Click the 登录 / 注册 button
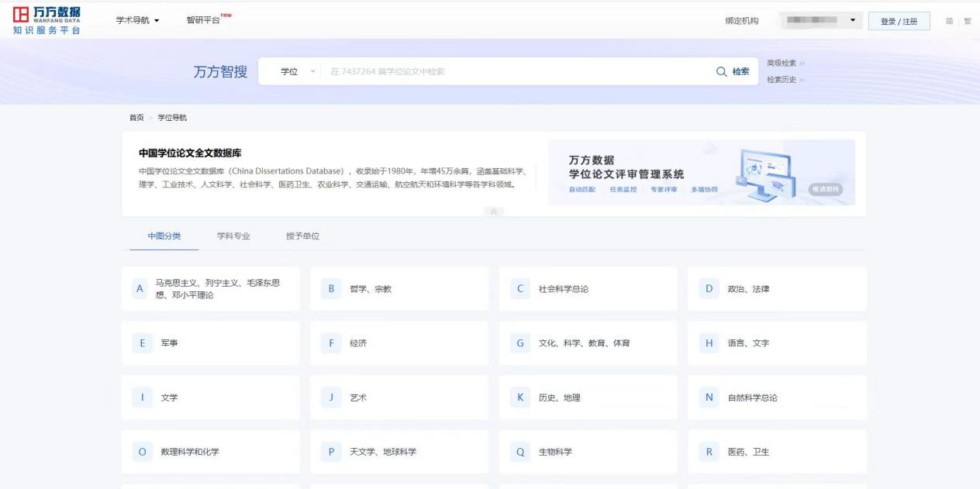The width and height of the screenshot is (980, 489). point(899,22)
